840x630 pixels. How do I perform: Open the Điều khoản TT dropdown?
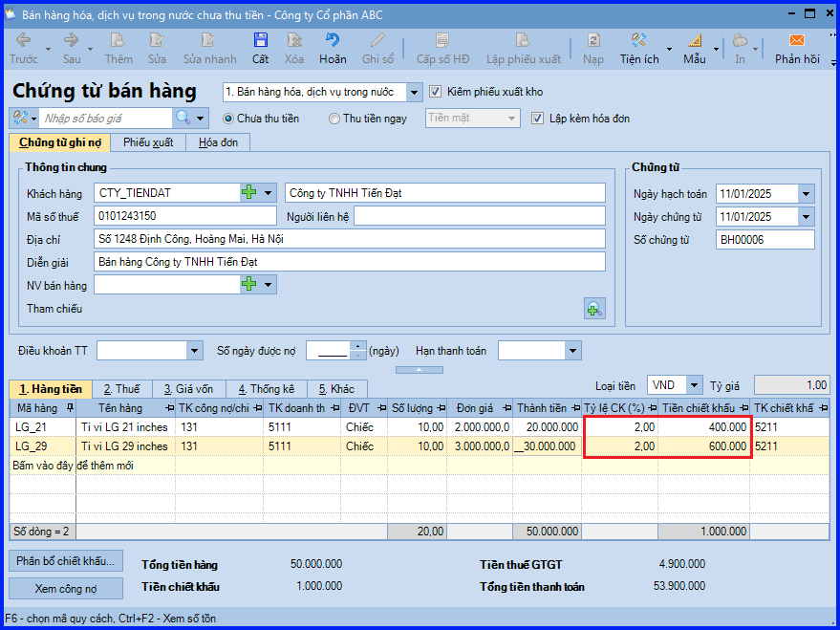(x=194, y=352)
